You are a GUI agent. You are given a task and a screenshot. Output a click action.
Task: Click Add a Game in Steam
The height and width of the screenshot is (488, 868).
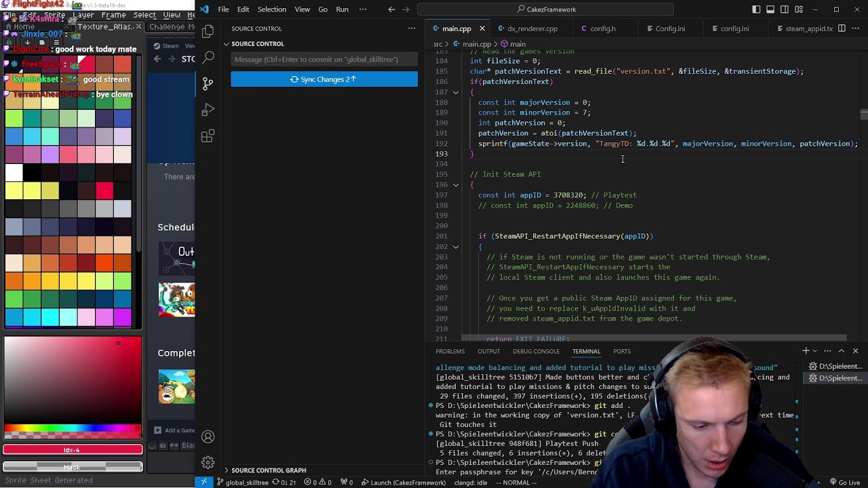pos(175,430)
